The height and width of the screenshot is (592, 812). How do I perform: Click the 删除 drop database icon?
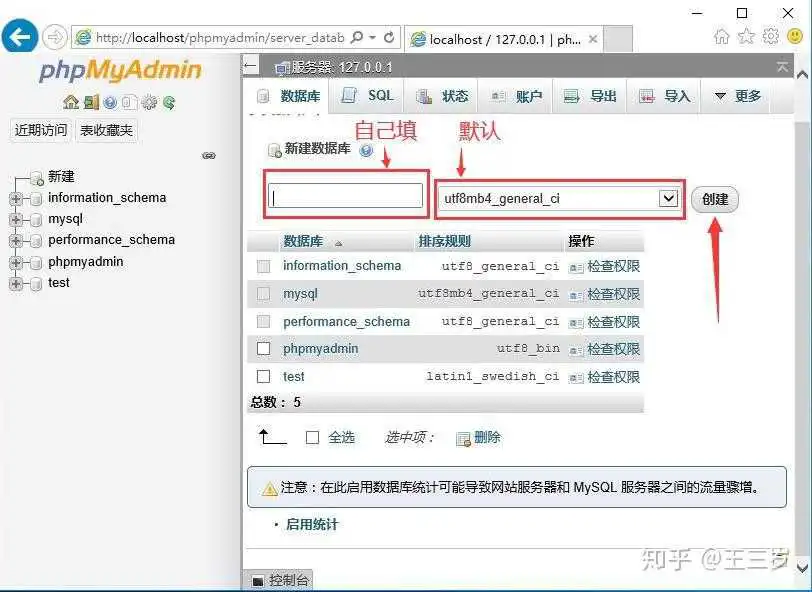tap(463, 439)
